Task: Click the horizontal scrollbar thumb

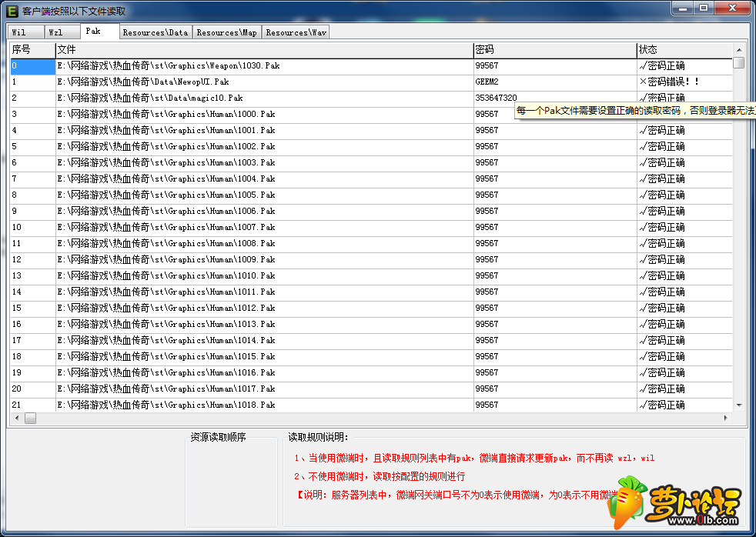Action: pyautogui.click(x=30, y=418)
